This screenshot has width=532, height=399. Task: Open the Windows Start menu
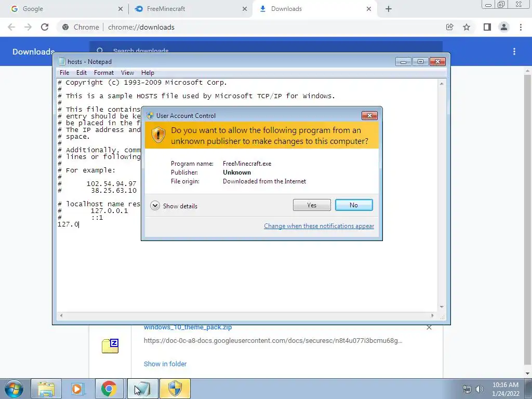pos(14,389)
